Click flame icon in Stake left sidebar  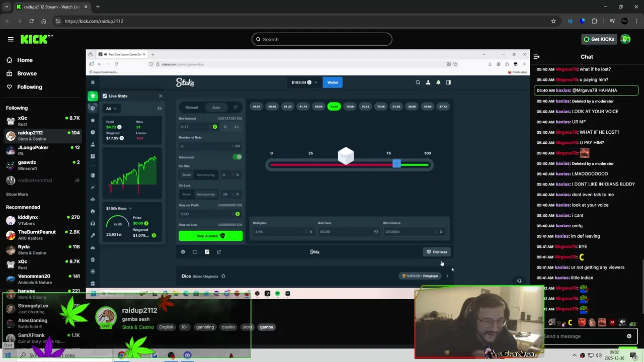pyautogui.click(x=93, y=211)
